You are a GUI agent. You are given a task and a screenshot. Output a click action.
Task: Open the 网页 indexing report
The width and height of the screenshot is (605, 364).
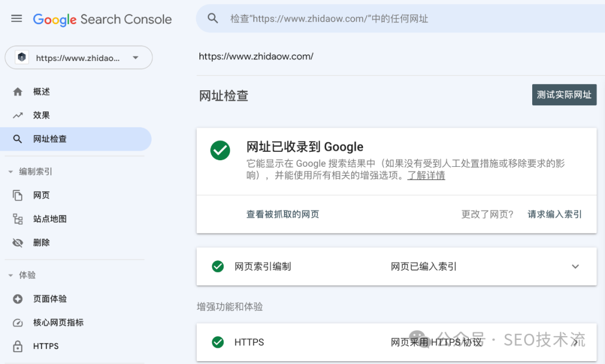point(41,195)
